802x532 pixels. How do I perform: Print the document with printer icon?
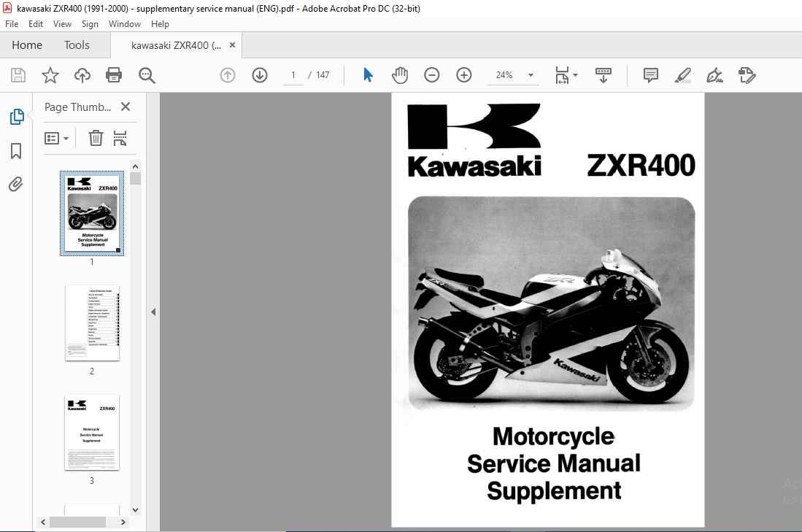[x=114, y=75]
